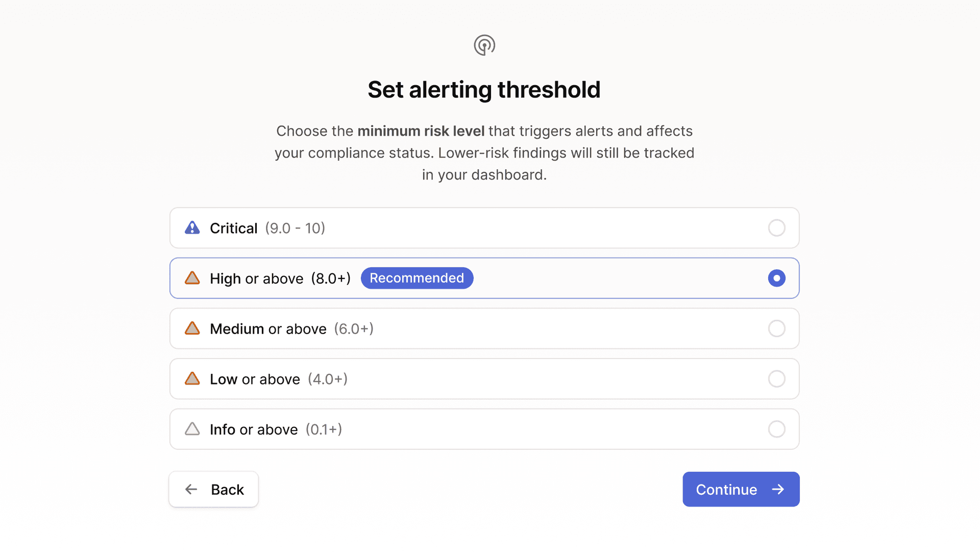Screen dimensions: 980x560
Task: Click the left arrow inside the Back button
Action: coord(191,489)
